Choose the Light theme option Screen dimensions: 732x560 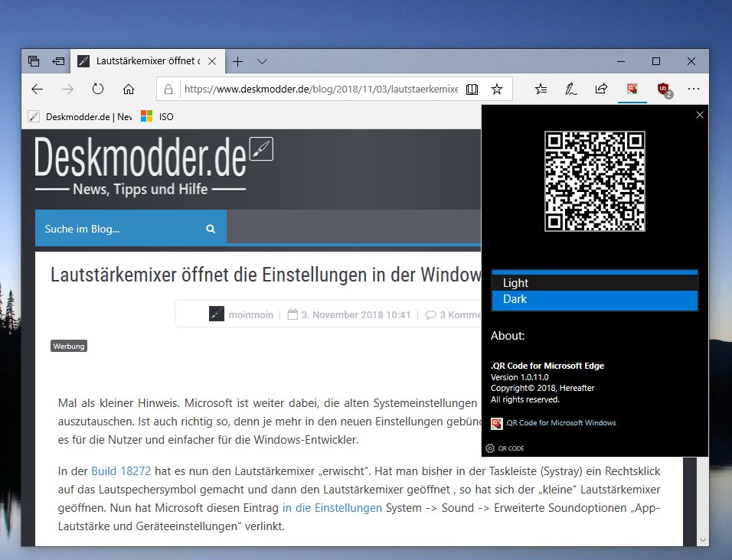[x=595, y=283]
